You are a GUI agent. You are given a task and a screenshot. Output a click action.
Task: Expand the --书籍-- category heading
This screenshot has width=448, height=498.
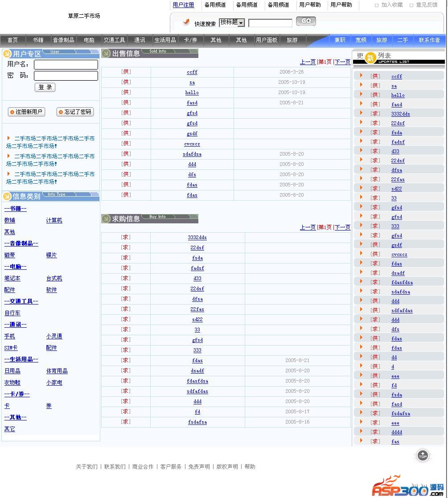(x=15, y=209)
